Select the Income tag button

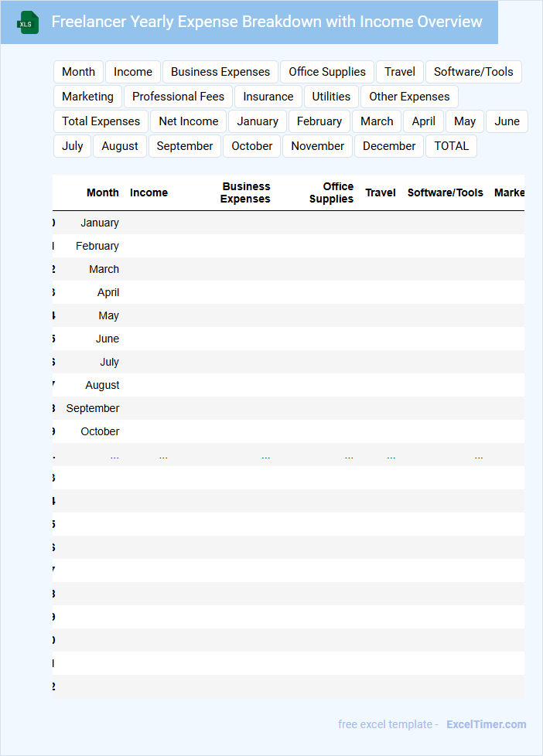pyautogui.click(x=133, y=72)
